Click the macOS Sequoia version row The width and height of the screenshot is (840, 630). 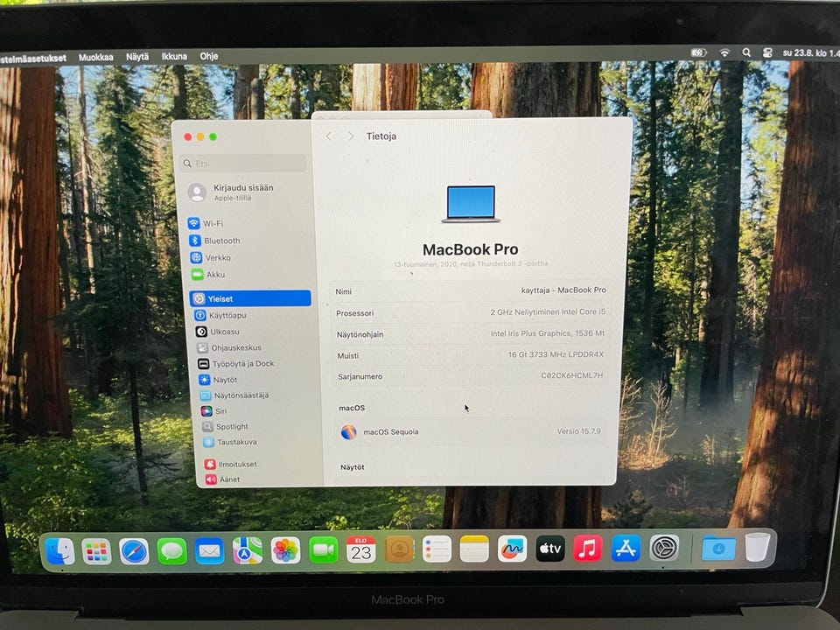tap(472, 431)
